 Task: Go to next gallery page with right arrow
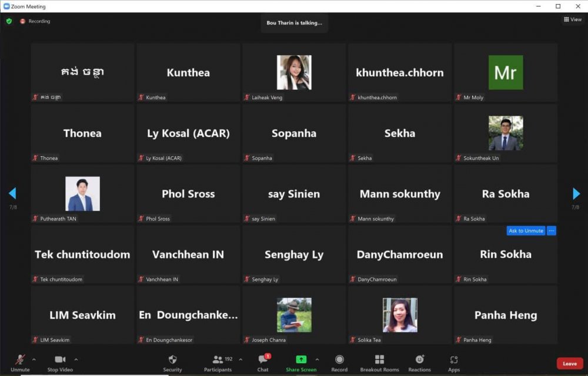pos(576,194)
